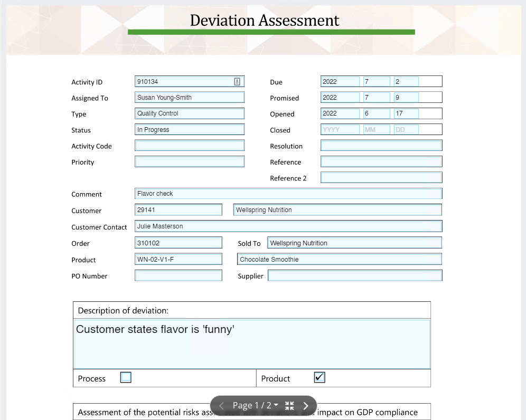This screenshot has width=526, height=420.
Task: Select the Resolution input field
Action: click(381, 145)
